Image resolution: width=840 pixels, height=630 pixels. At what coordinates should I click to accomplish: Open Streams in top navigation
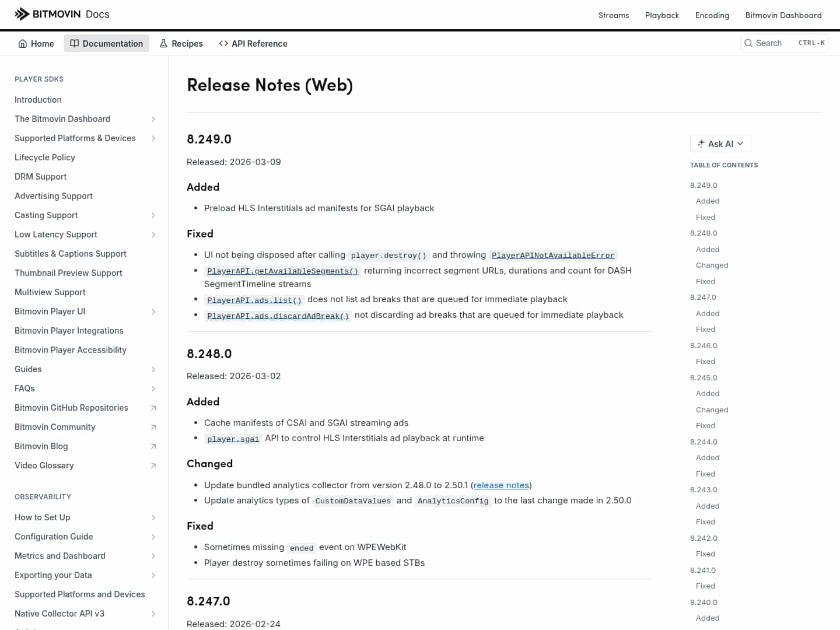614,15
